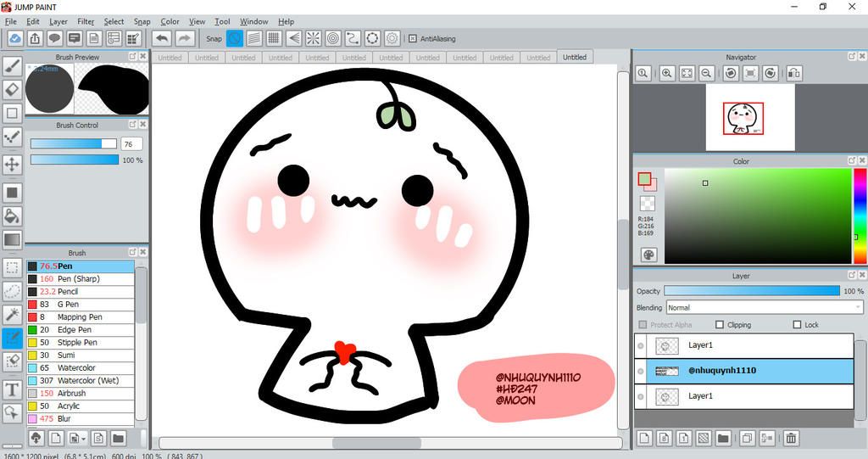Hide the @nhuquynh1110 layer visibility dot
Image resolution: width=868 pixels, height=459 pixels.
tap(641, 371)
